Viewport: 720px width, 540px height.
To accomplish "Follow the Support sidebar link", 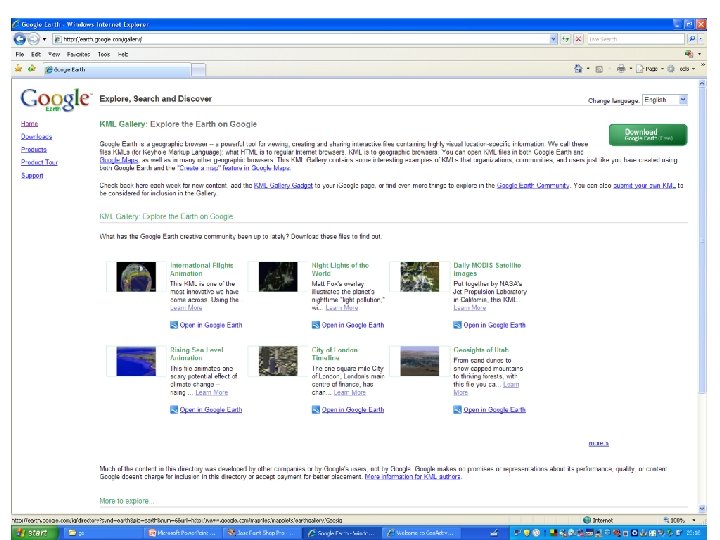I will pos(32,175).
